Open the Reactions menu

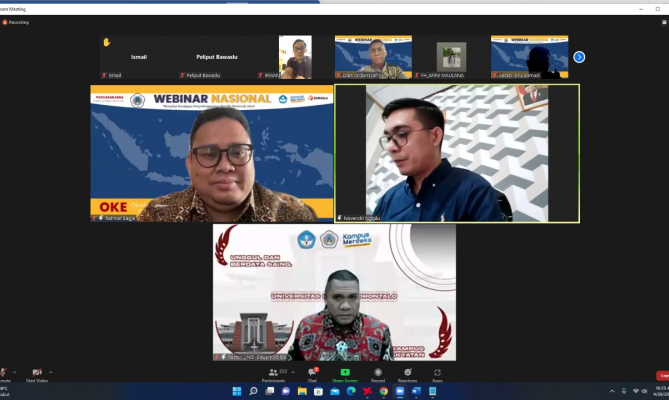click(x=407, y=373)
